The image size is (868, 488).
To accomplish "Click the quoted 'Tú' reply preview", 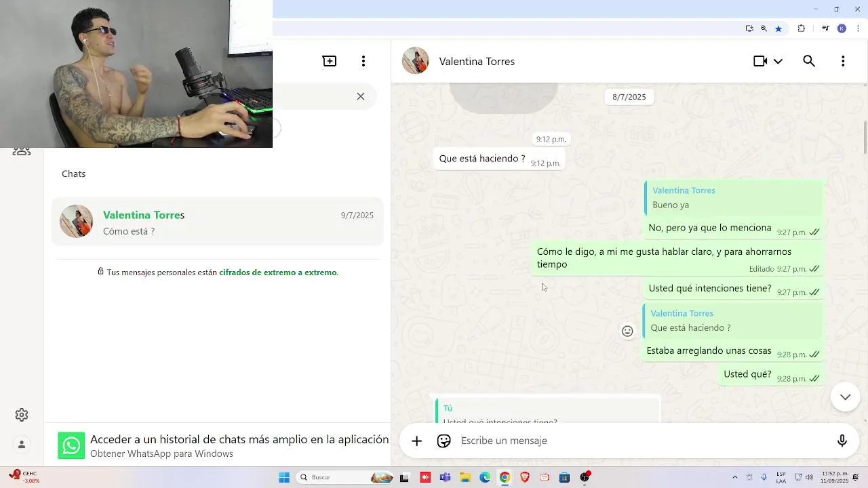I will click(547, 411).
